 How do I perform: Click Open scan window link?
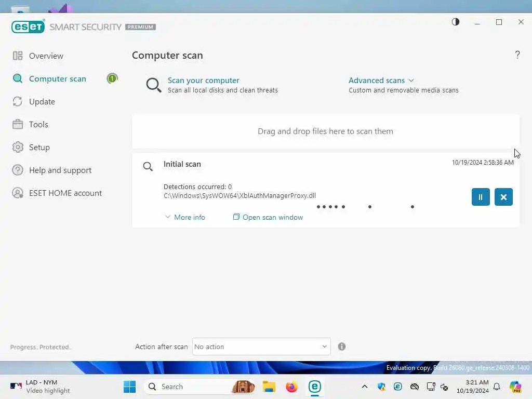click(268, 217)
